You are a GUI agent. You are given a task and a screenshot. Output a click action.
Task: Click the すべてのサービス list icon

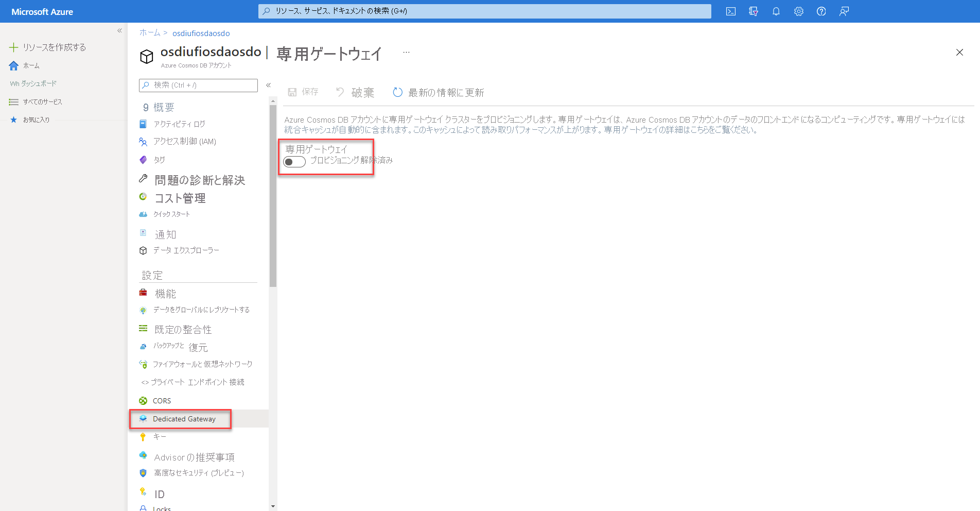pos(14,102)
